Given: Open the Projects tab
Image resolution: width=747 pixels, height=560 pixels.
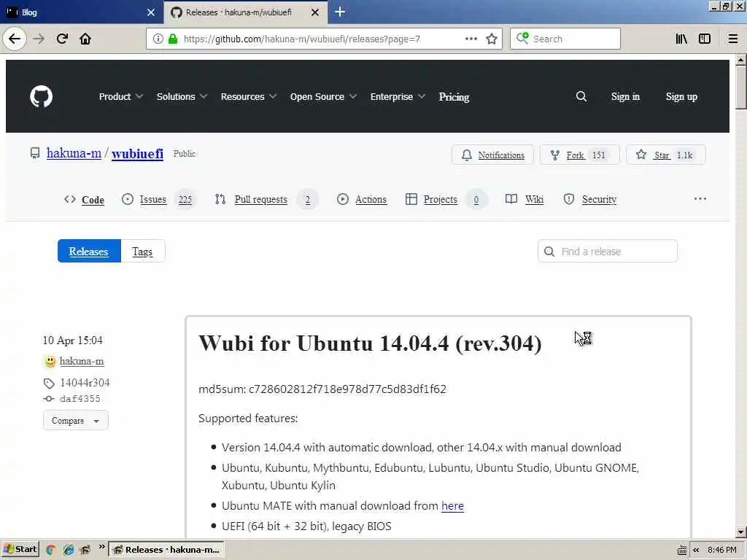Looking at the screenshot, I should click(x=446, y=200).
